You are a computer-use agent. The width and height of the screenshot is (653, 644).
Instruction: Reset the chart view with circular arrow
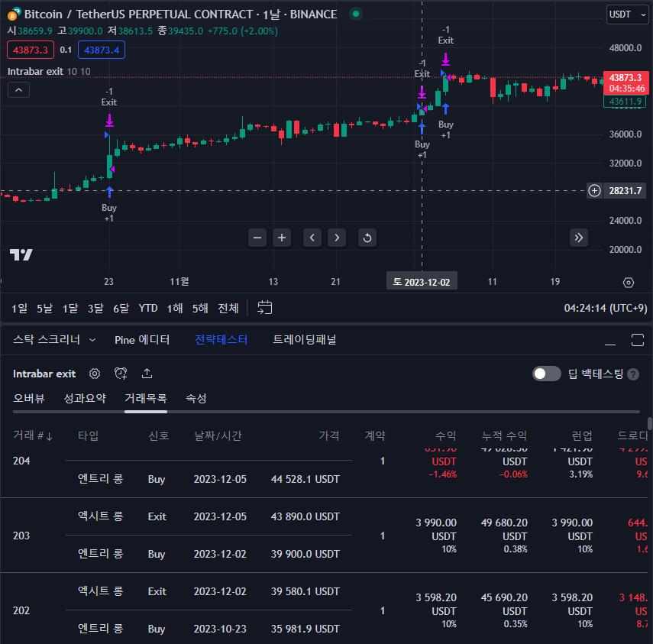coord(367,238)
